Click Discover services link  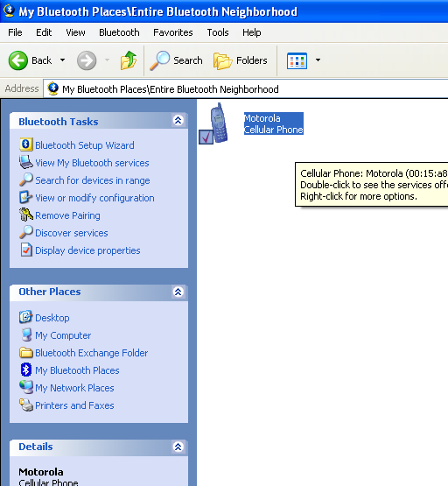tap(72, 233)
